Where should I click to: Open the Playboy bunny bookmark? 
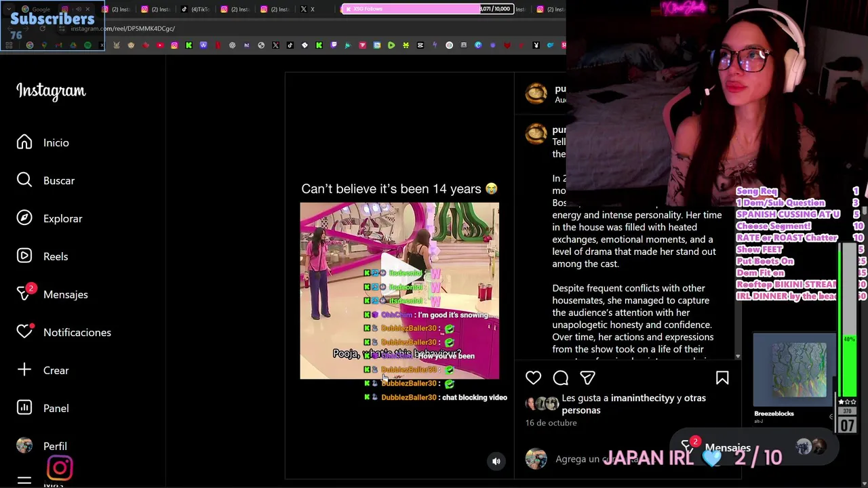[536, 45]
